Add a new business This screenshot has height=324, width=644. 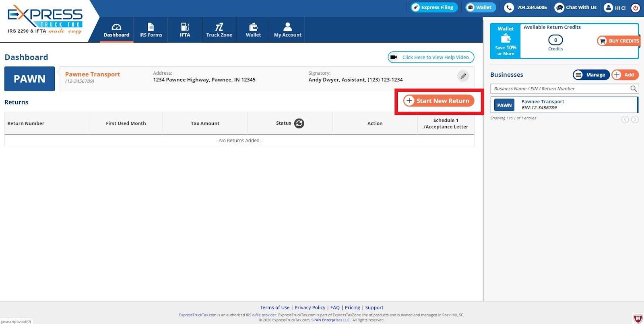point(625,75)
